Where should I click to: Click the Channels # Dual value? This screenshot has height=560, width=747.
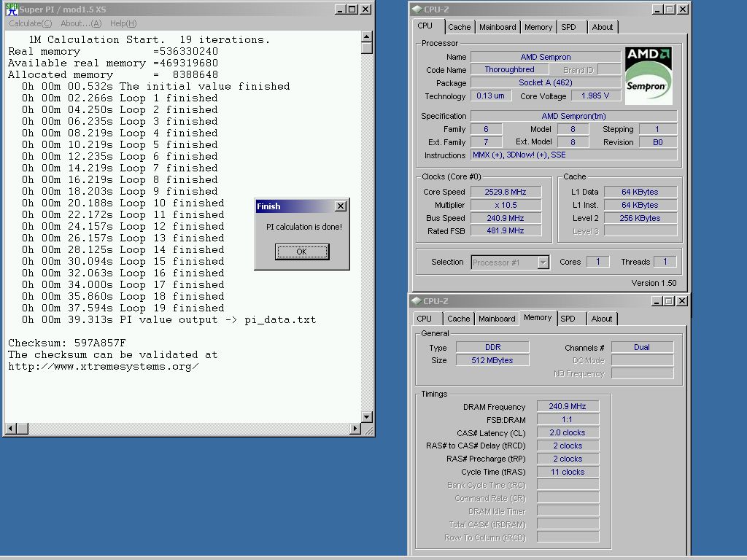coord(642,347)
